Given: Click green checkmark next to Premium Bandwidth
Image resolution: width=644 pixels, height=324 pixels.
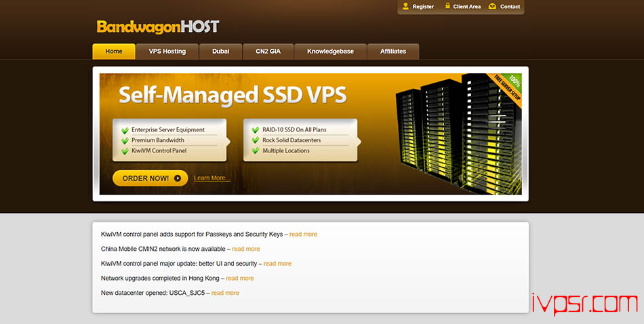Looking at the screenshot, I should coord(125,141).
